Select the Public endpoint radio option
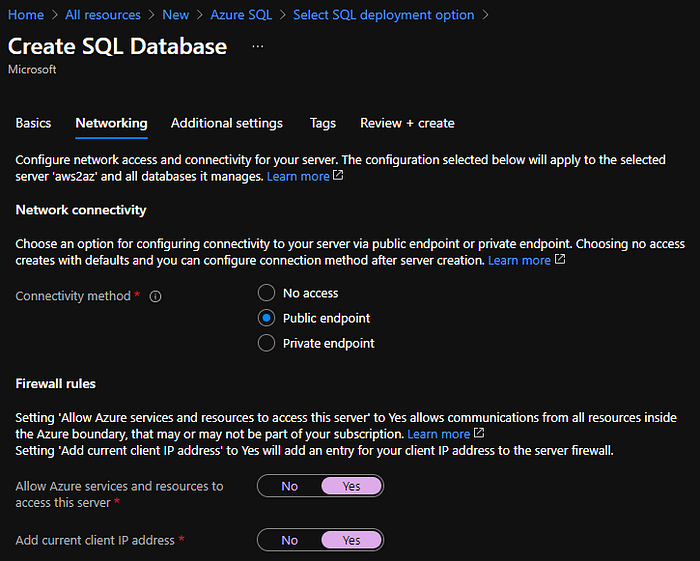 pos(266,318)
